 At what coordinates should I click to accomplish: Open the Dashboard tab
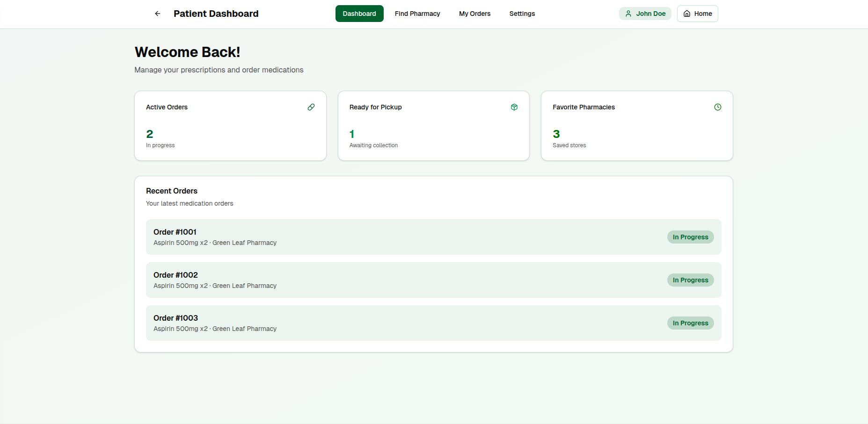[359, 14]
